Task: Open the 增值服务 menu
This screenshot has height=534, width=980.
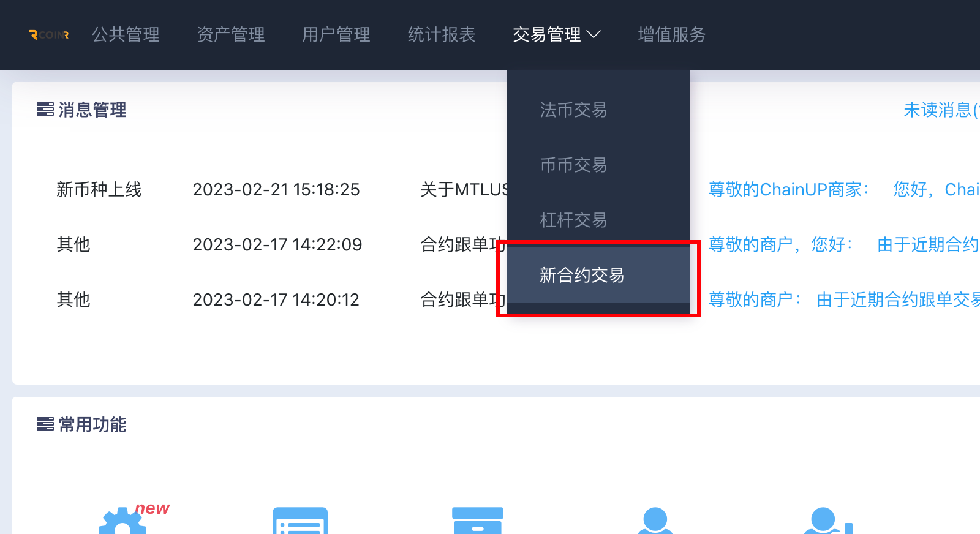Action: [672, 35]
